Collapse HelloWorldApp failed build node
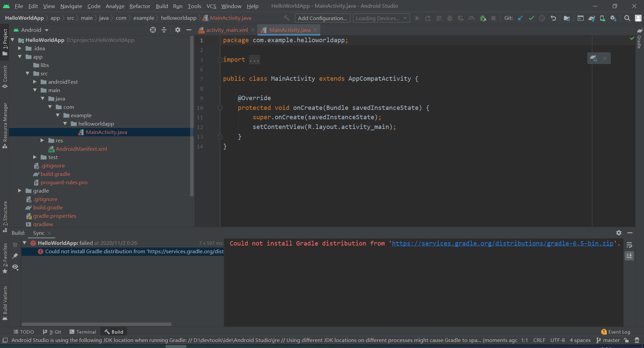The width and height of the screenshot is (644, 348). pos(24,243)
